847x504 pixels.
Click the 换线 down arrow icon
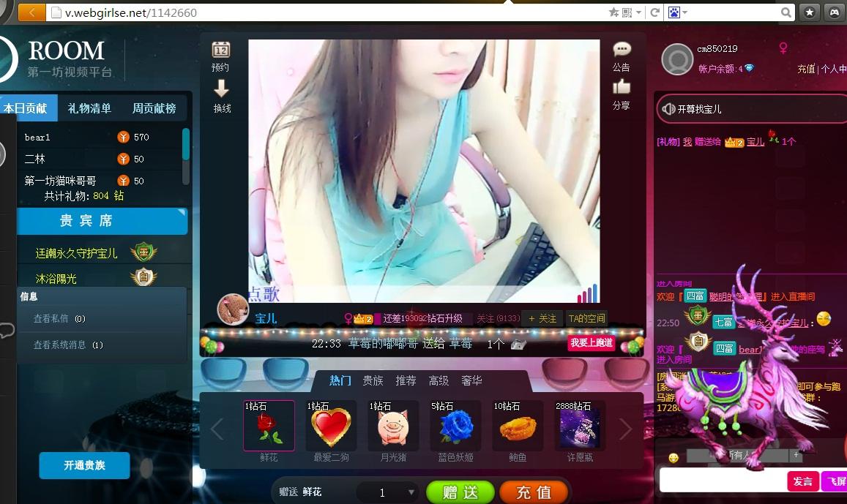click(x=221, y=88)
